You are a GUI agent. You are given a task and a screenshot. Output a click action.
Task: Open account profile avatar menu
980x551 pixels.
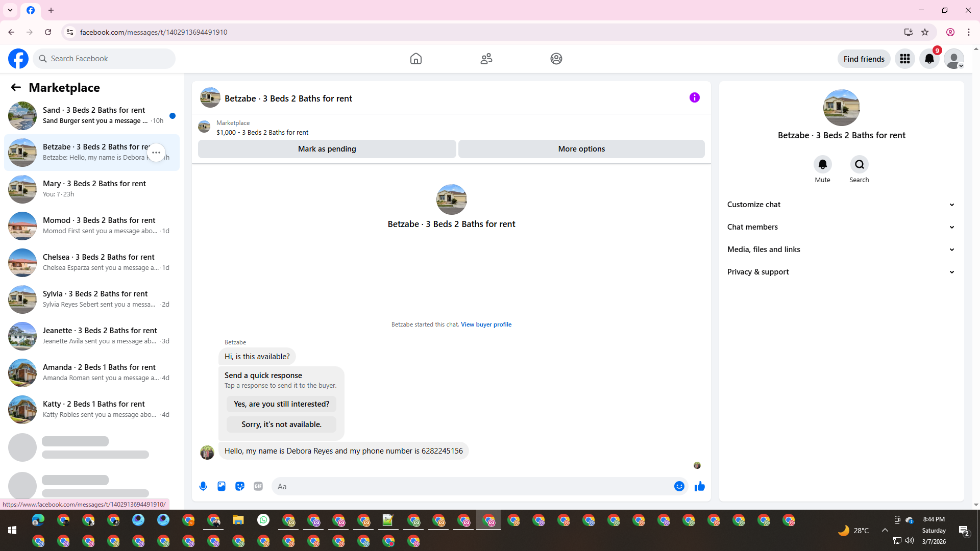pos(954,59)
